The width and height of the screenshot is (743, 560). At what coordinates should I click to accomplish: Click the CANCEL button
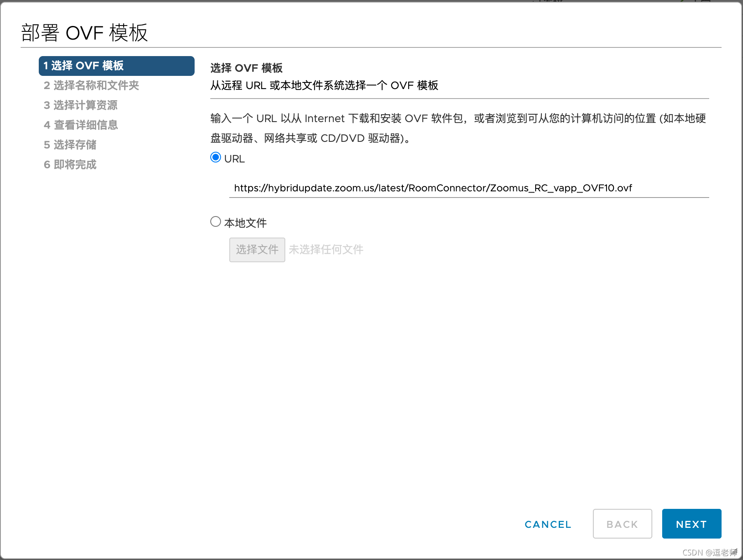pos(548,524)
